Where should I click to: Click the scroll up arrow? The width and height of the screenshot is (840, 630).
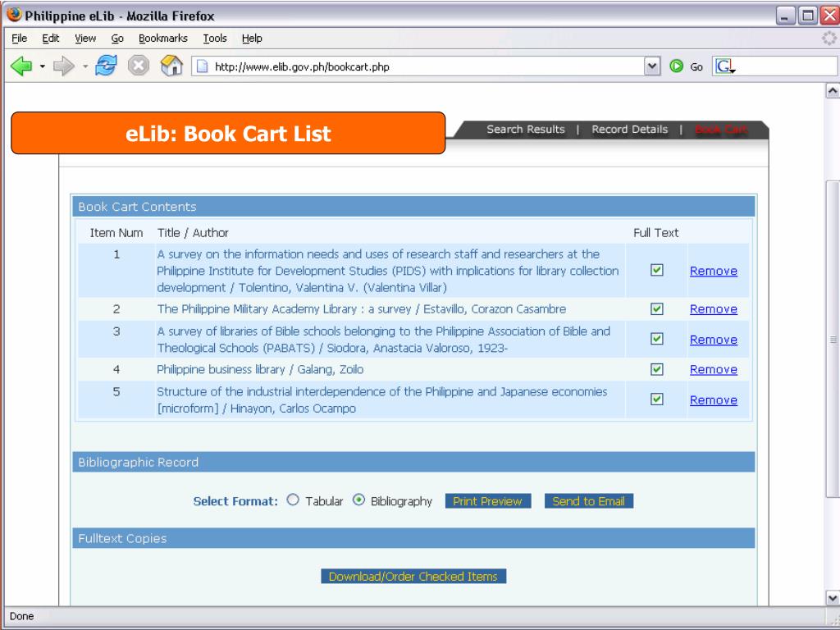[833, 90]
